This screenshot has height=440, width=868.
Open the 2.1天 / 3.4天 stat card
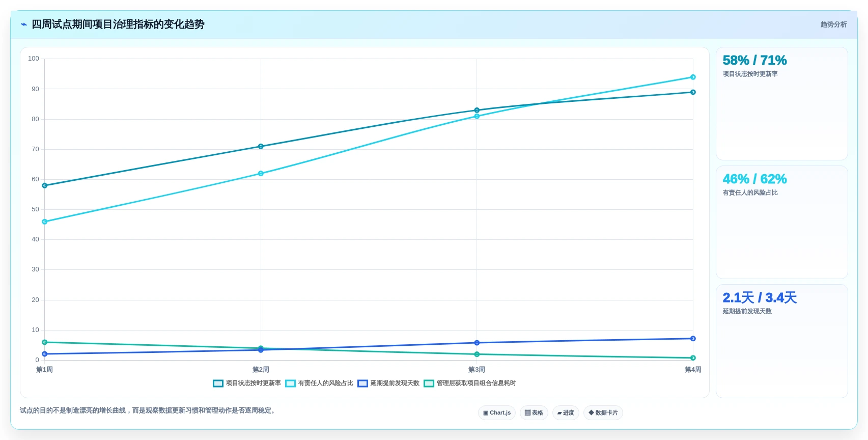coord(781,341)
